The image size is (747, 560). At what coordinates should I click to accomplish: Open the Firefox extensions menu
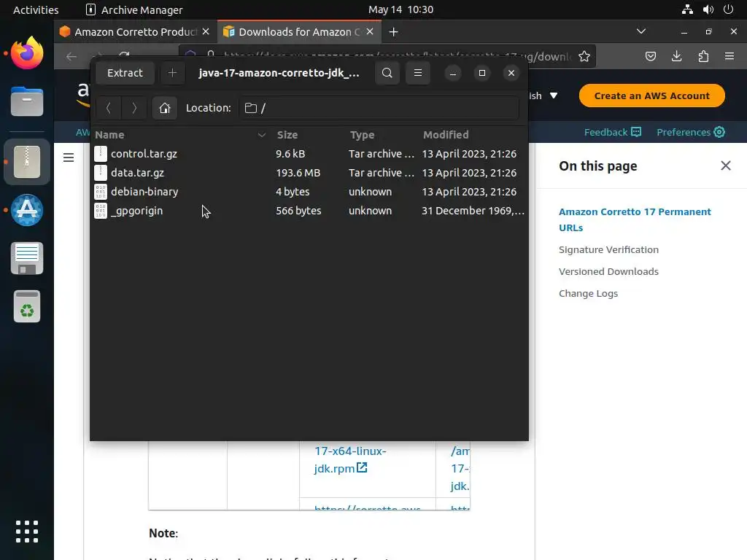point(703,57)
